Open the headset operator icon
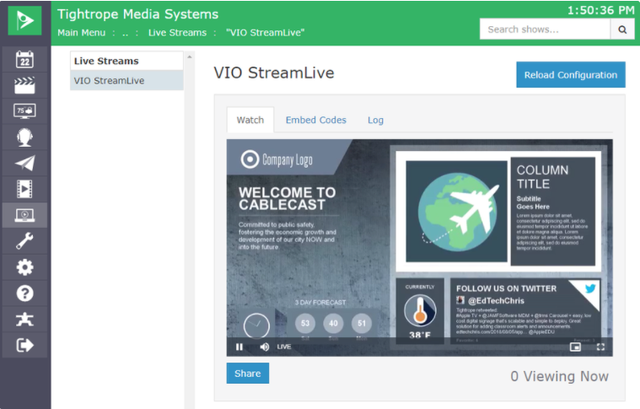Screen dimensions: 640x409 pyautogui.click(x=24, y=138)
